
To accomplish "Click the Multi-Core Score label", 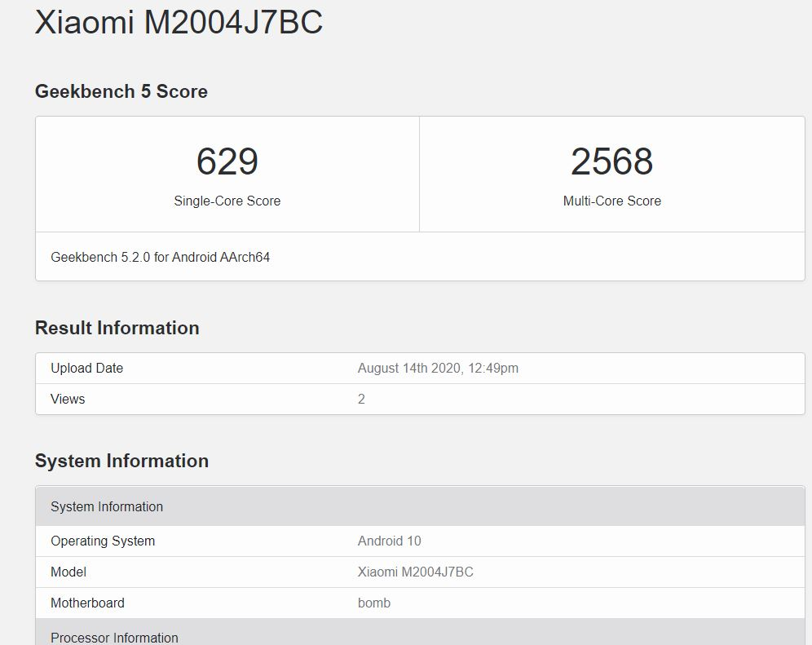I will pyautogui.click(x=611, y=201).
